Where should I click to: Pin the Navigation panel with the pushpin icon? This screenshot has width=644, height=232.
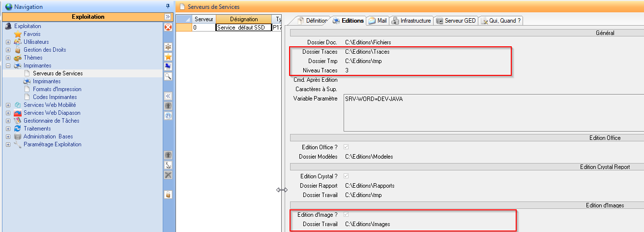168,6
